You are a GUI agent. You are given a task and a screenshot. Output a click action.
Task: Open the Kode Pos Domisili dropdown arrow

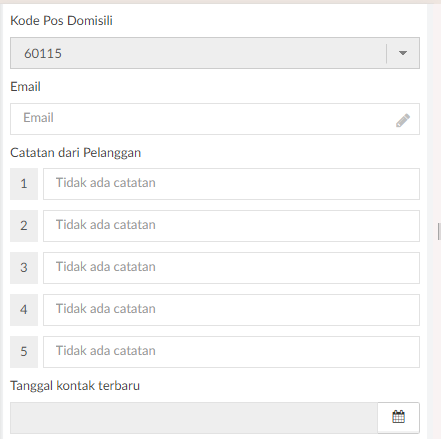[403, 53]
